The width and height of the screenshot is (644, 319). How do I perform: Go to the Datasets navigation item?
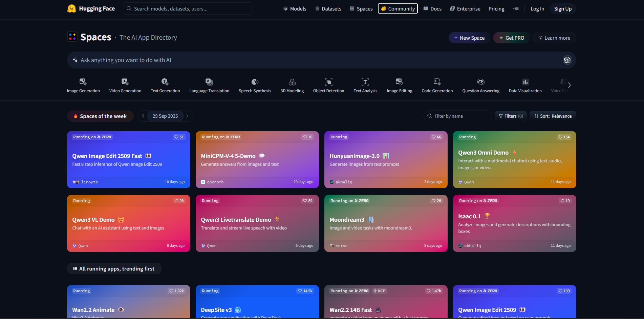pos(328,8)
